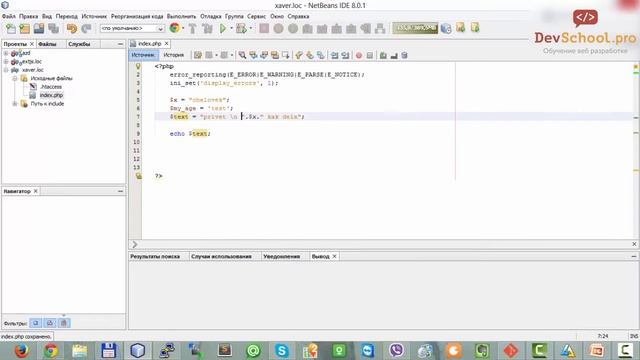Open the Результаты поиска tab
This screenshot has width=640, height=360.
click(x=155, y=256)
